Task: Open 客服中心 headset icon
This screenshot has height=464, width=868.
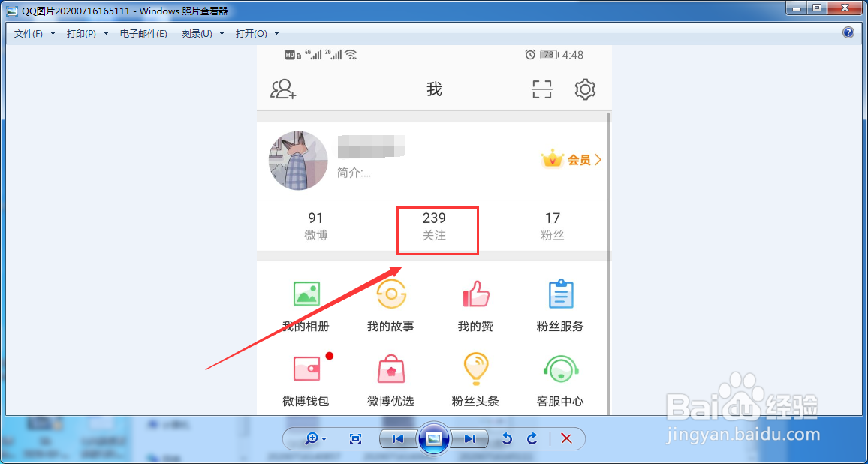Action: coord(561,369)
